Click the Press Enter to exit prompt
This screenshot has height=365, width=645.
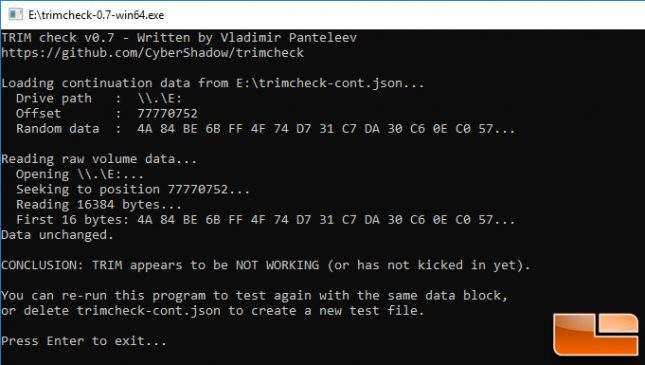pyautogui.click(x=84, y=341)
